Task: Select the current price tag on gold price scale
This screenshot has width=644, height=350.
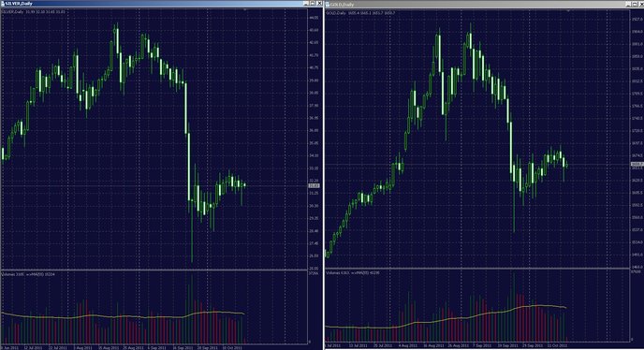Action: coord(637,164)
